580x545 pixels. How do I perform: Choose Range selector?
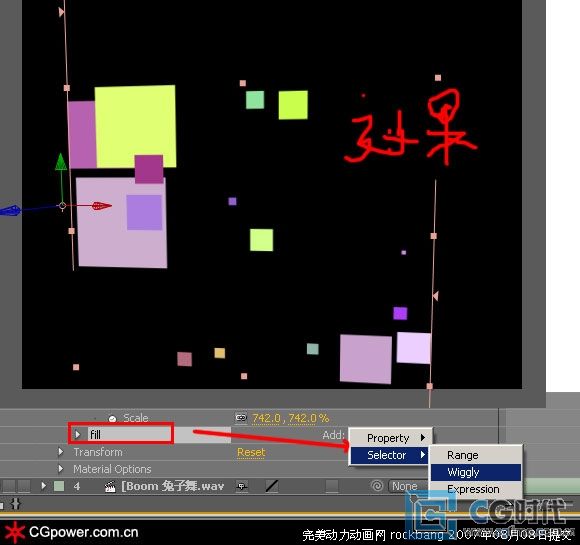[x=476, y=455]
